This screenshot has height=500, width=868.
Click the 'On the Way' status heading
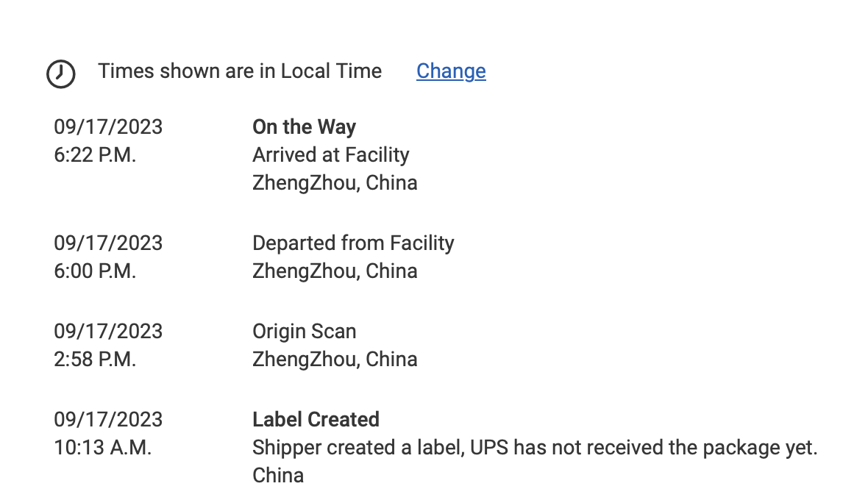304,127
